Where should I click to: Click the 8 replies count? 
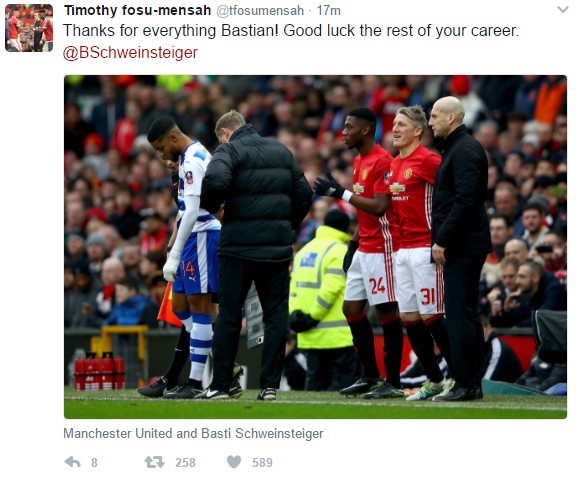94,462
